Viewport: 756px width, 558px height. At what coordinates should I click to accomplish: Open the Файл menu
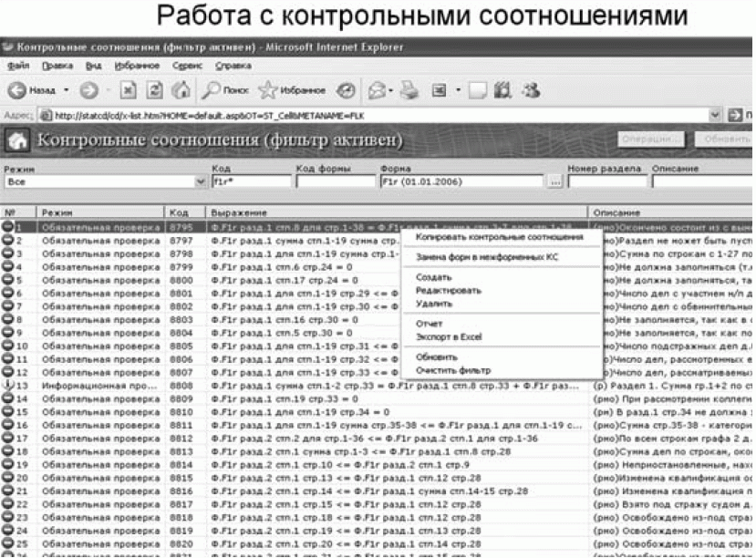click(x=18, y=66)
